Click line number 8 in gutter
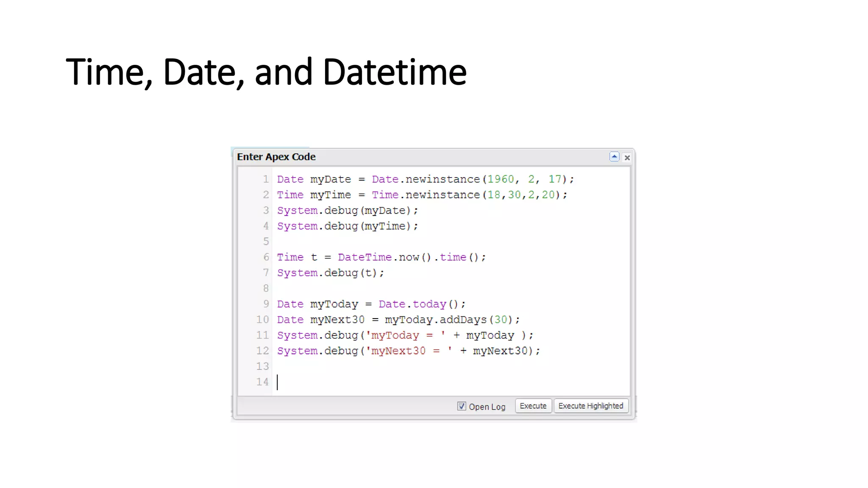Screen dimensions: 868x488 (x=266, y=288)
